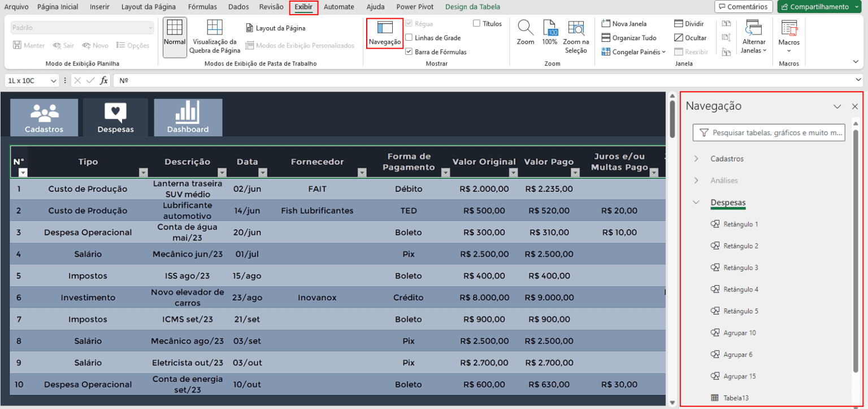Open Congelar Painéis dropdown
Screen dimensions: 868x409
click(x=633, y=52)
